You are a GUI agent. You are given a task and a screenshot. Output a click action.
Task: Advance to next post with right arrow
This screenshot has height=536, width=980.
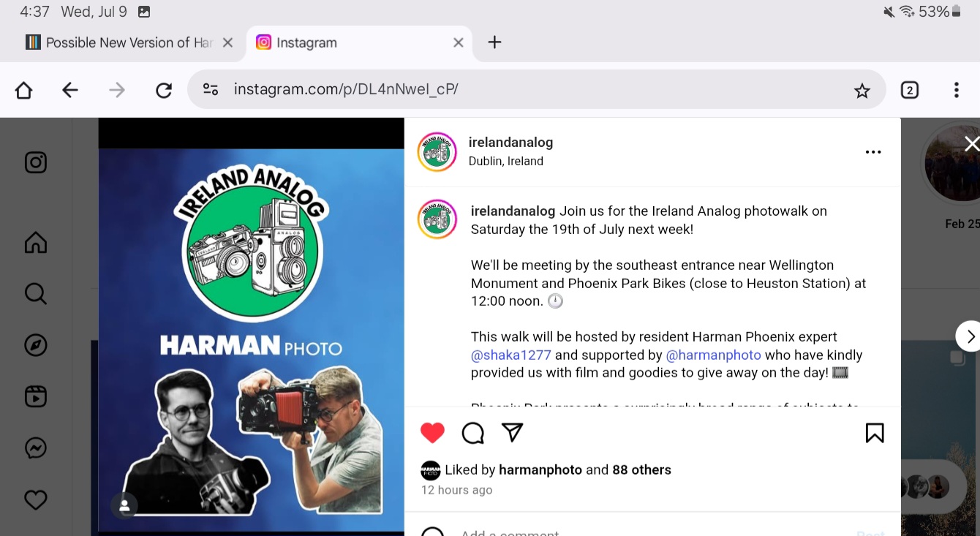coord(969,336)
